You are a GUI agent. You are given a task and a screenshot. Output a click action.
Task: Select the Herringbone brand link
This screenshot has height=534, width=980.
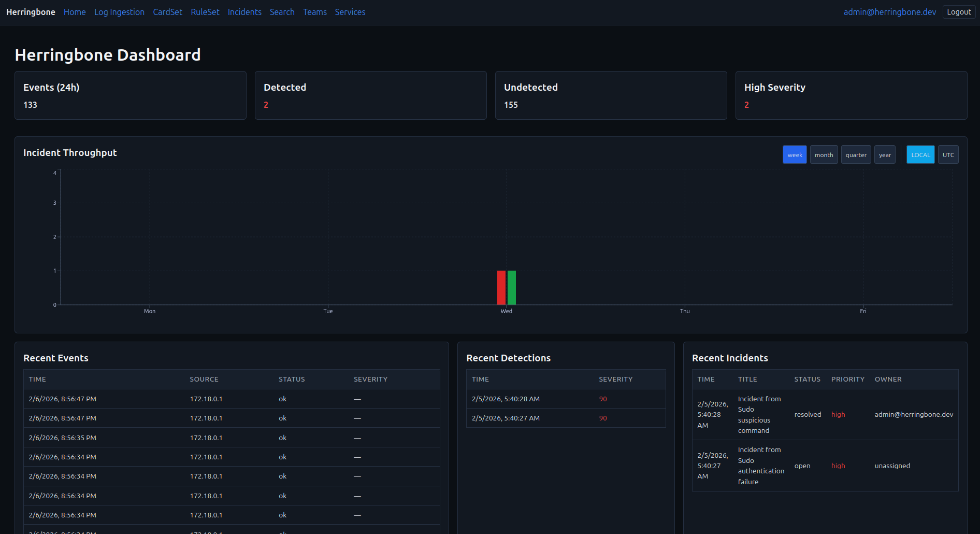tap(30, 11)
